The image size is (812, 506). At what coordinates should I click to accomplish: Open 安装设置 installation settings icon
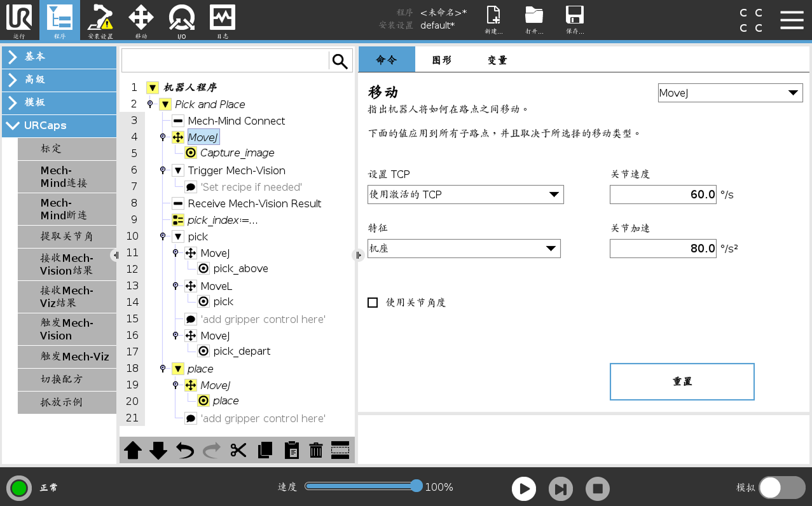pos(99,20)
